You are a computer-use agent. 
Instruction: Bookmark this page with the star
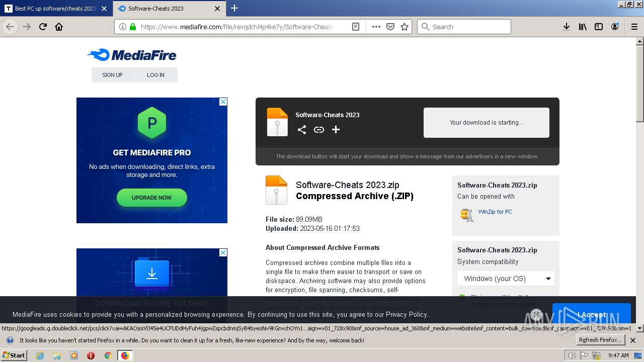click(x=404, y=27)
